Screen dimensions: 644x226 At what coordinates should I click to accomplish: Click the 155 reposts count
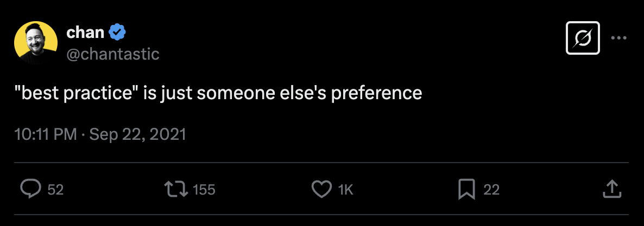click(204, 190)
